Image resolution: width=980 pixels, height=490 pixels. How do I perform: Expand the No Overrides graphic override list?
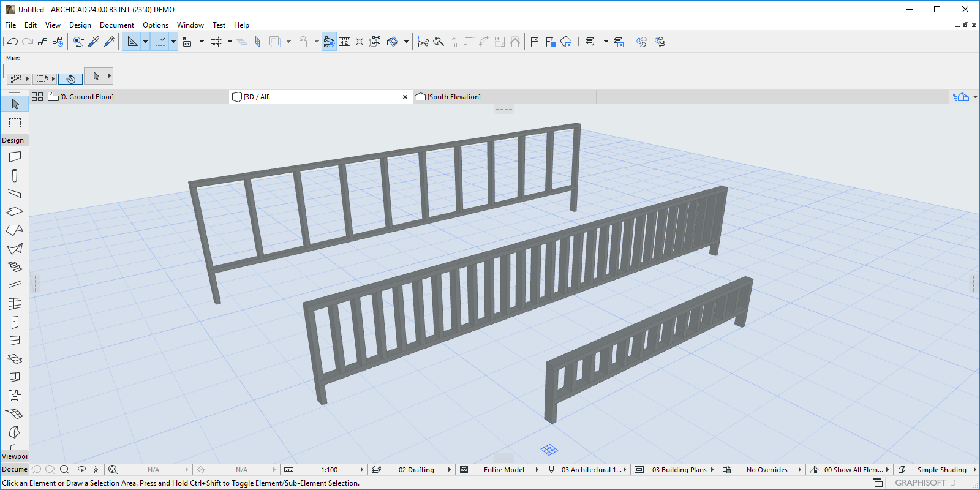click(x=799, y=470)
